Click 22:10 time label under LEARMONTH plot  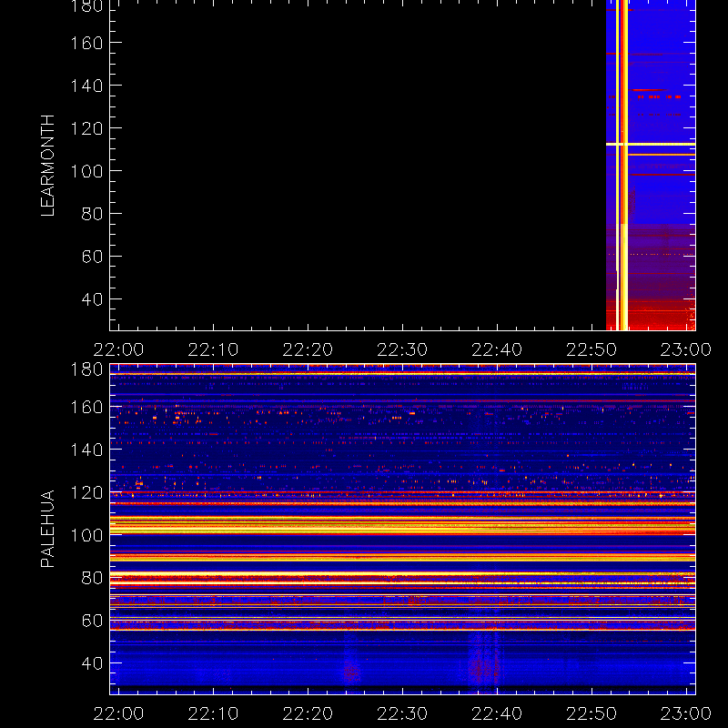(x=213, y=349)
